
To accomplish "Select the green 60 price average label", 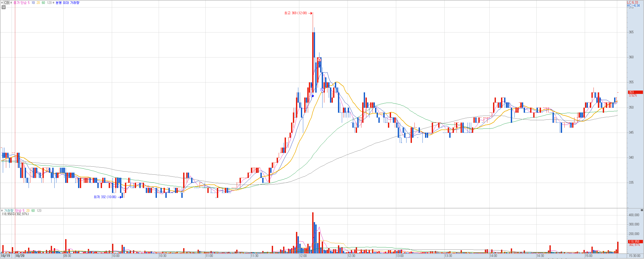I will coord(43,3).
